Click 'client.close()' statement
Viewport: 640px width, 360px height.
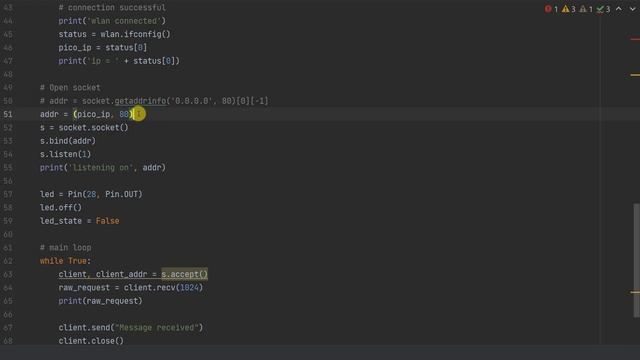[x=91, y=341]
